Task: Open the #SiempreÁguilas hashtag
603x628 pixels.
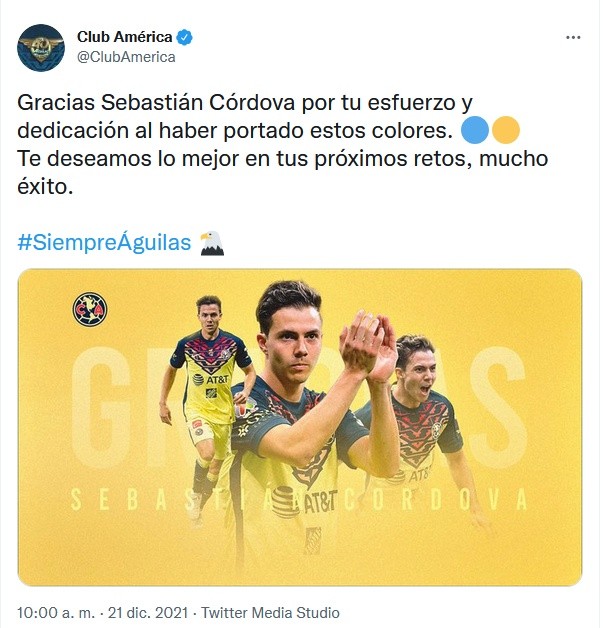Action: (x=104, y=243)
